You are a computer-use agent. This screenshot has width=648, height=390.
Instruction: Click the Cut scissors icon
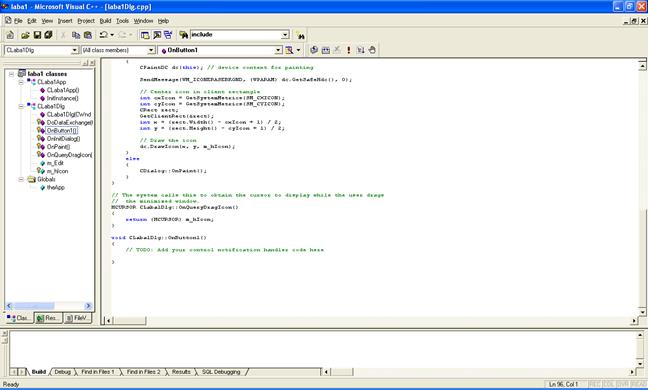[63, 36]
